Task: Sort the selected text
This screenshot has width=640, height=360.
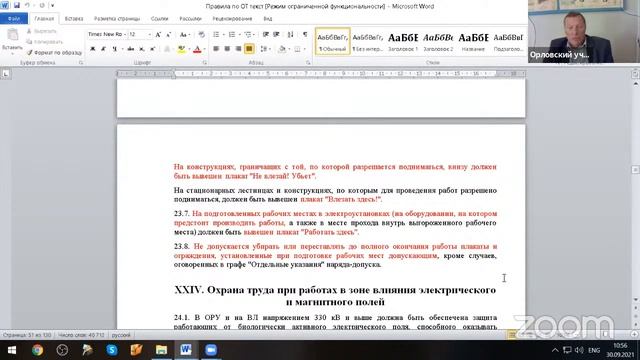Action: (290, 35)
